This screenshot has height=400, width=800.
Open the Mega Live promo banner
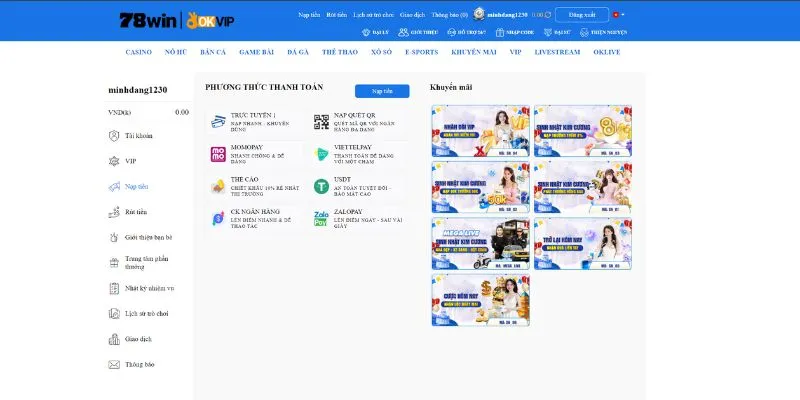tap(481, 243)
